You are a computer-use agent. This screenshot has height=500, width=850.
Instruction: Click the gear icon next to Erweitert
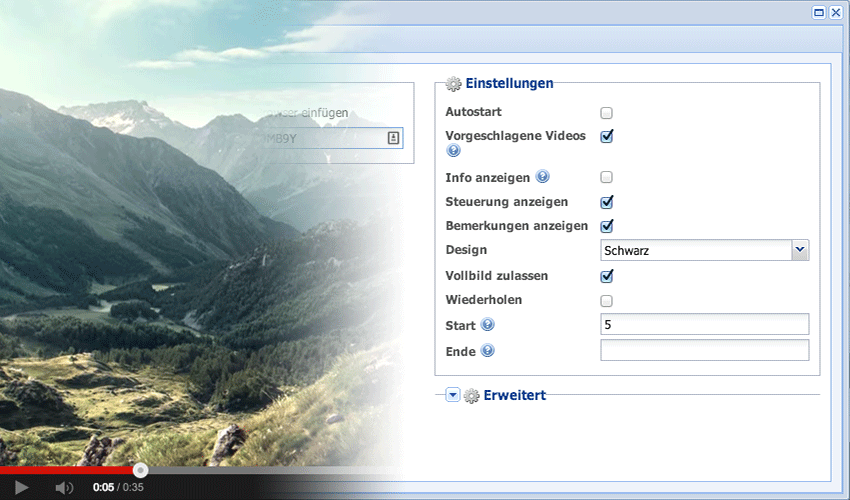pyautogui.click(x=472, y=396)
